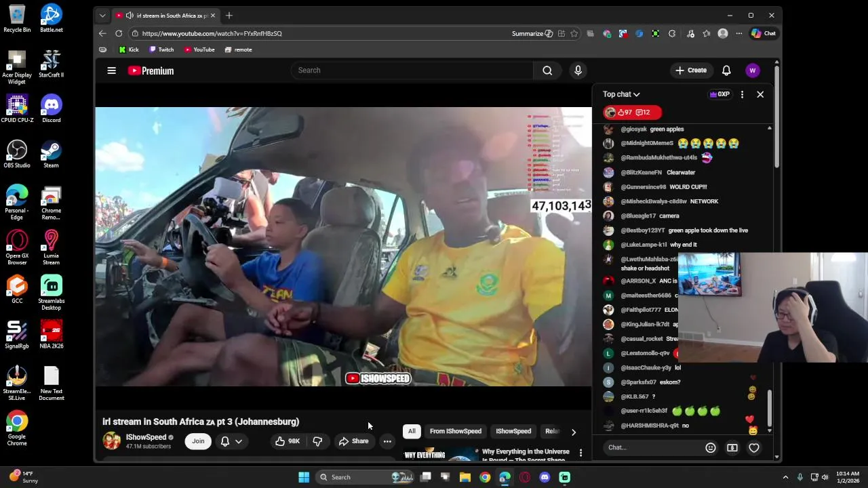
Task: Open the 97 reactions pill in chat header
Action: pos(631,113)
